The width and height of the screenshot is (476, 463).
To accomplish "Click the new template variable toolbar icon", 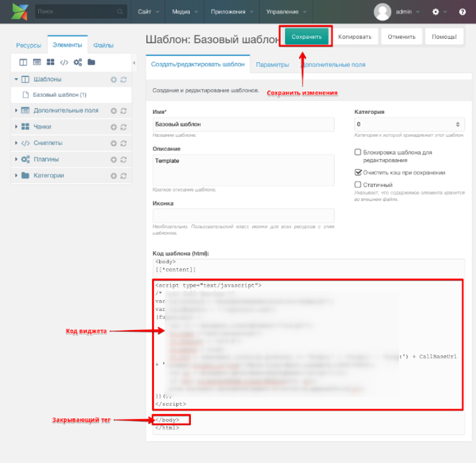I will [x=37, y=62].
